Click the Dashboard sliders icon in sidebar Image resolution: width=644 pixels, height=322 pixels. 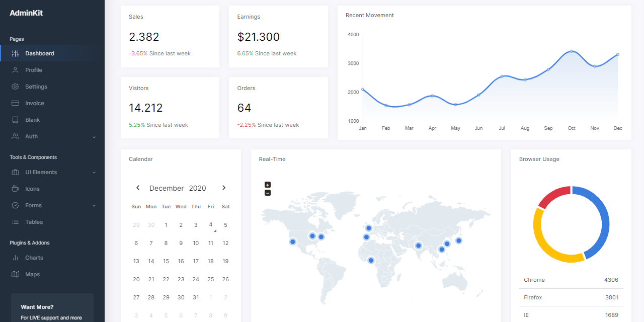pyautogui.click(x=15, y=53)
